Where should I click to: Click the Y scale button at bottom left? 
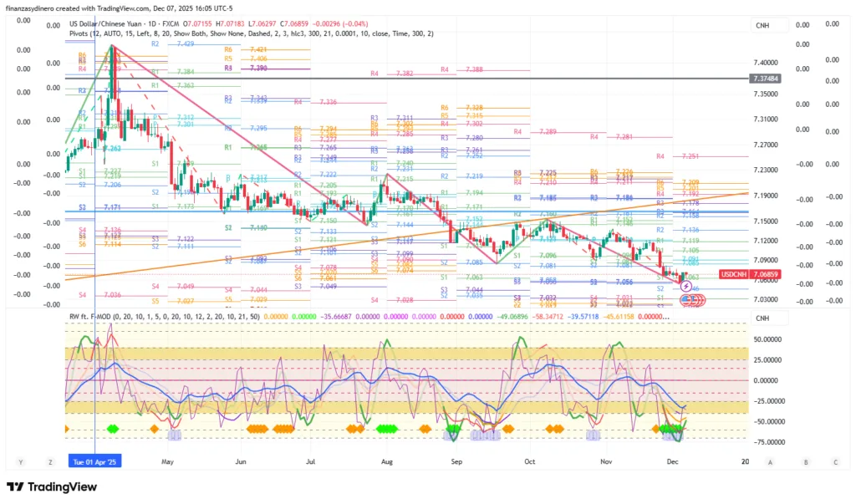[x=21, y=461]
